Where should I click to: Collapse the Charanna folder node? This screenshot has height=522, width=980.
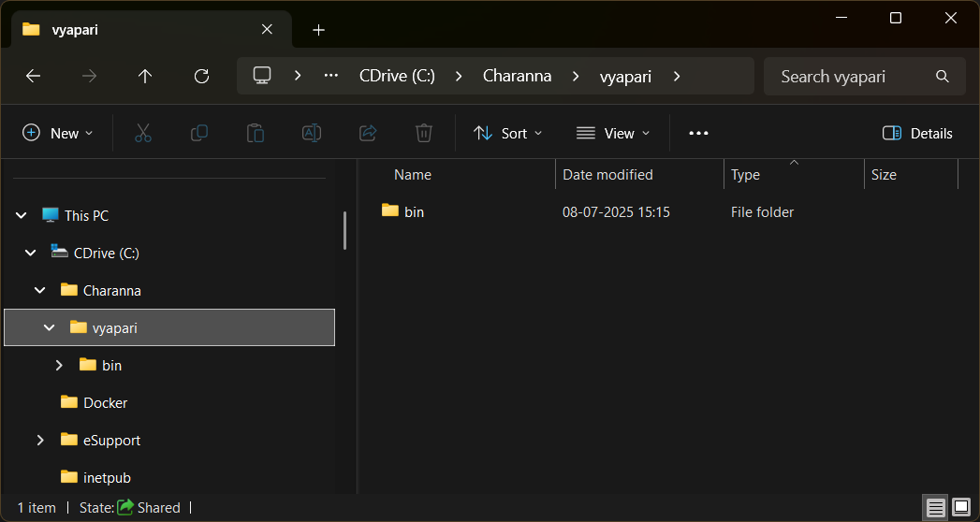(40, 290)
